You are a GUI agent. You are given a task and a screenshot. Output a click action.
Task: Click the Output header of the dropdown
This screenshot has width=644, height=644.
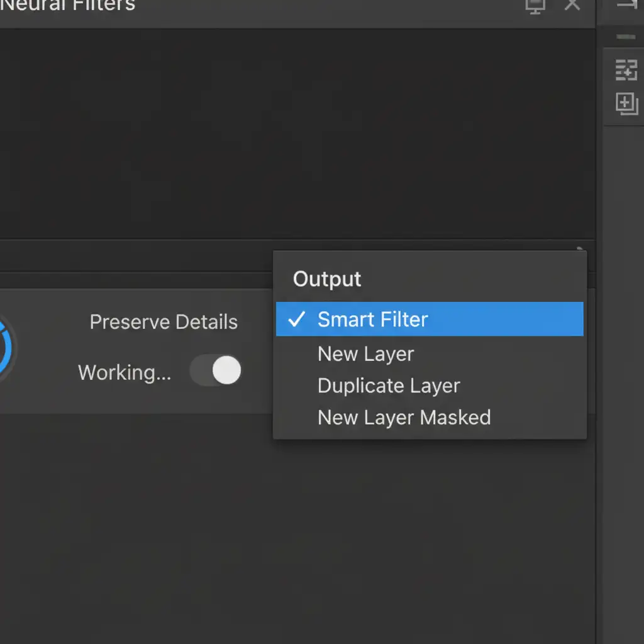point(327,279)
